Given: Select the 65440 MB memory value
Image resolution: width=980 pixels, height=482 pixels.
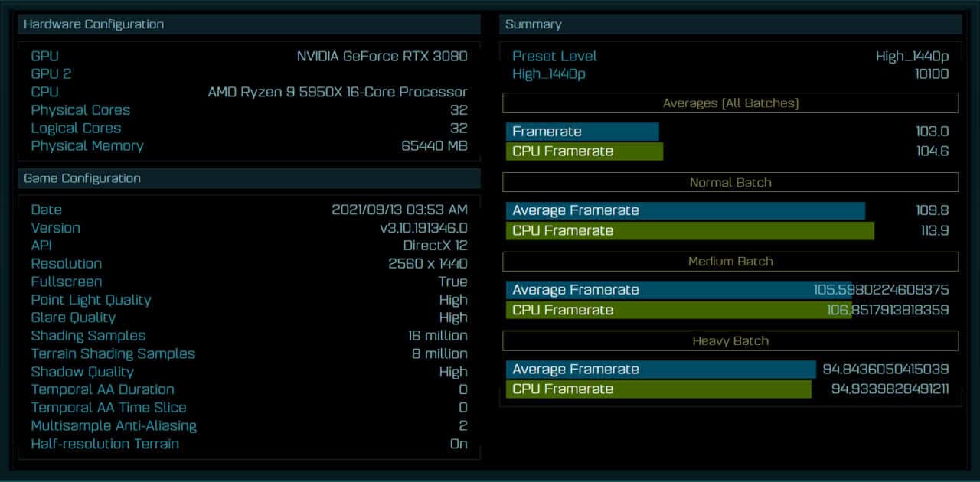Looking at the screenshot, I should pos(434,146).
